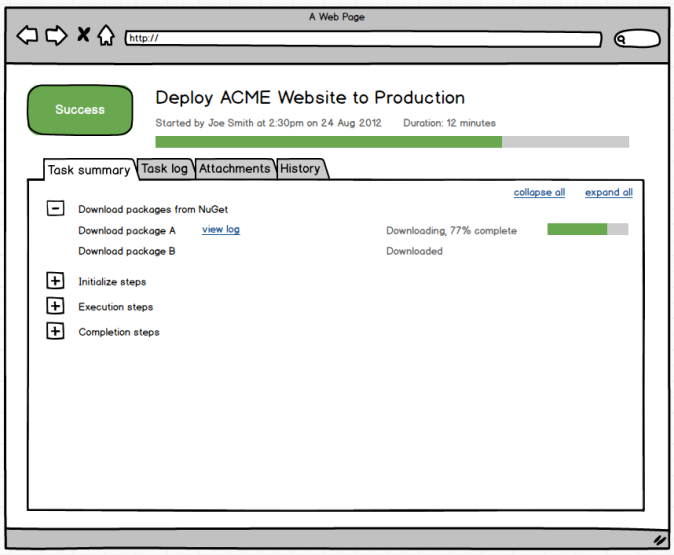This screenshot has width=674, height=555.
Task: Click the browser back arrow icon
Action: [x=28, y=36]
